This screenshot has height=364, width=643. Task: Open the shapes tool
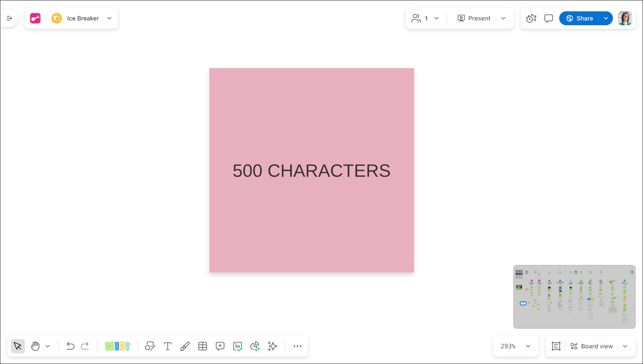point(150,346)
